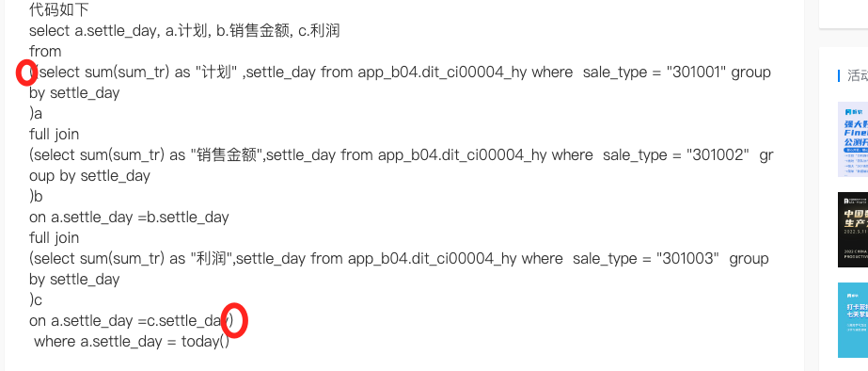Click the subquery line aliased as "销售金额"
The height and width of the screenshot is (371, 868).
point(402,154)
